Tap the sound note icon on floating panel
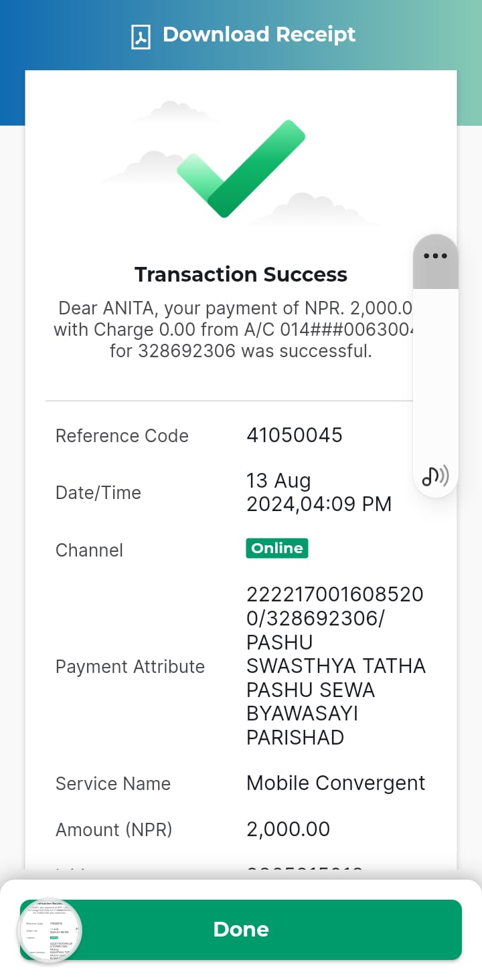The height and width of the screenshot is (980, 482). click(435, 476)
